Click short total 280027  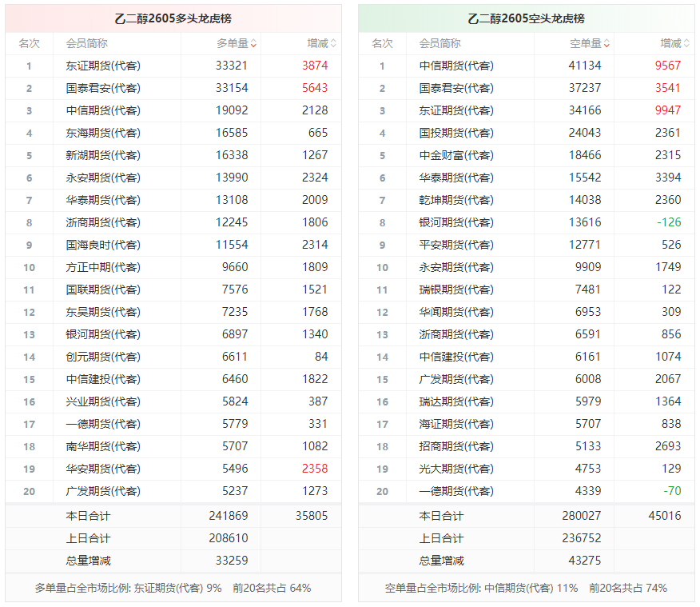581,516
